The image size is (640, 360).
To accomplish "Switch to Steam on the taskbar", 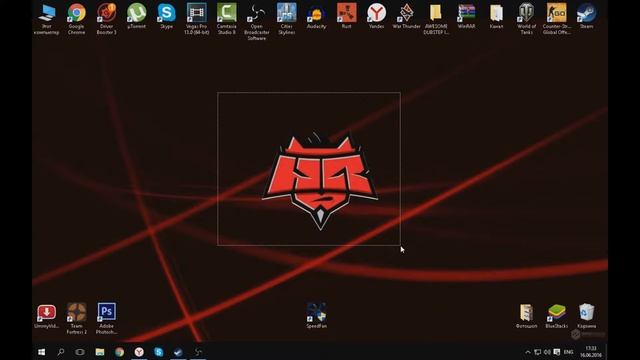I will (x=178, y=352).
